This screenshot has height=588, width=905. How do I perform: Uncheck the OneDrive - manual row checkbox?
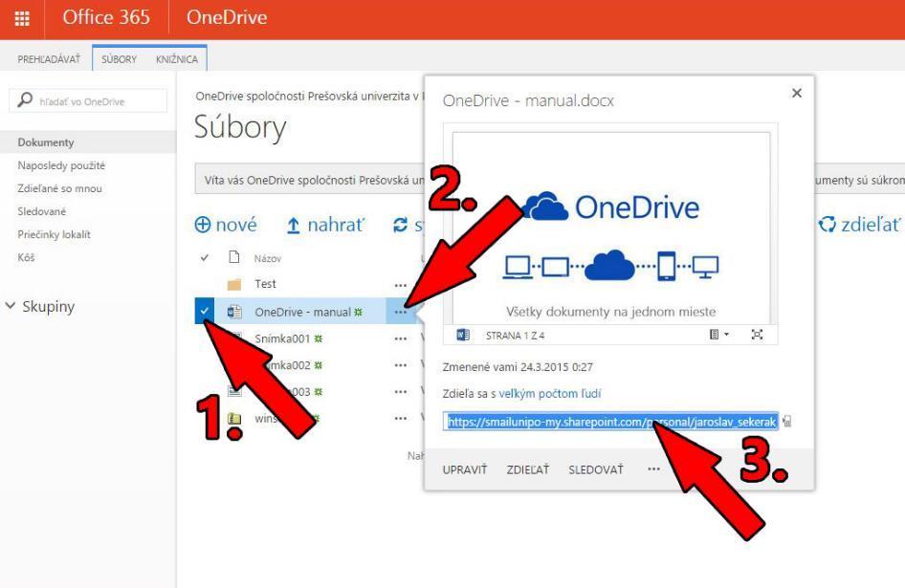205,311
